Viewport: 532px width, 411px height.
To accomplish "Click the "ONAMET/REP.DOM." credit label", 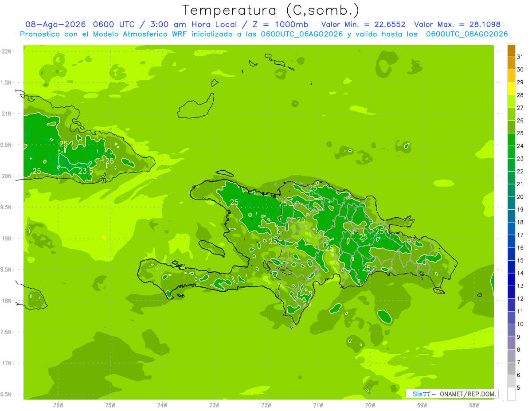I will click(468, 394).
